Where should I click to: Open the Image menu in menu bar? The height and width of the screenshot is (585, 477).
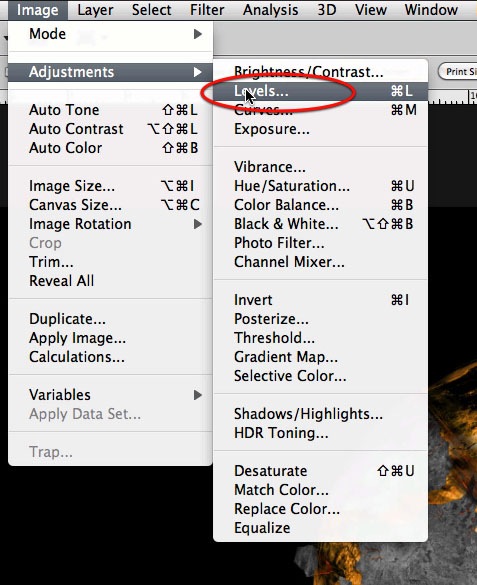[37, 10]
